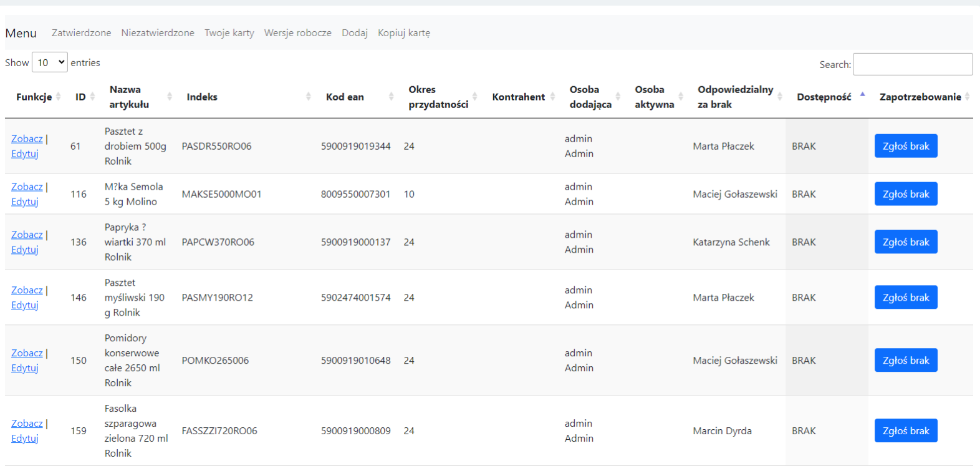Go to Niezatwierdzone in menu
The image size is (980, 466).
(158, 32)
